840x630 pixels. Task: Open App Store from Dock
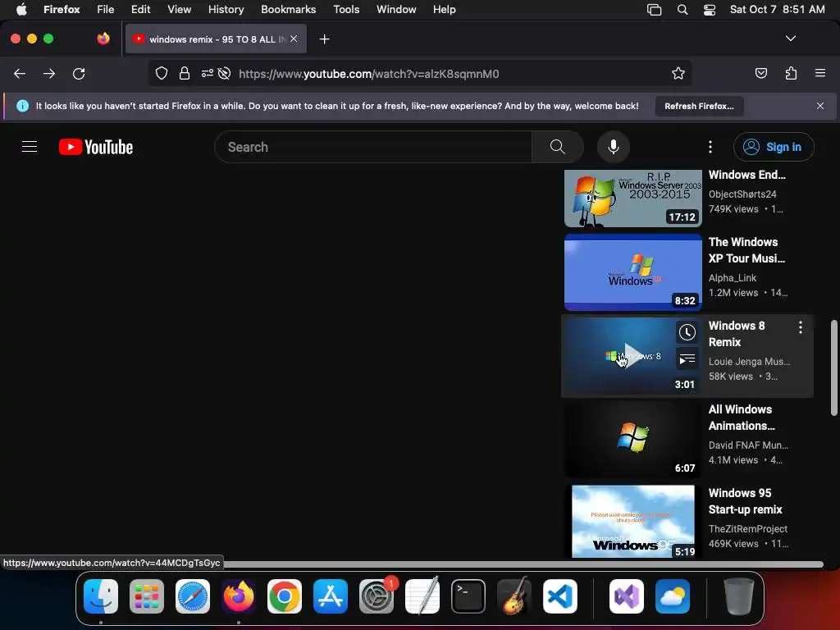point(331,596)
